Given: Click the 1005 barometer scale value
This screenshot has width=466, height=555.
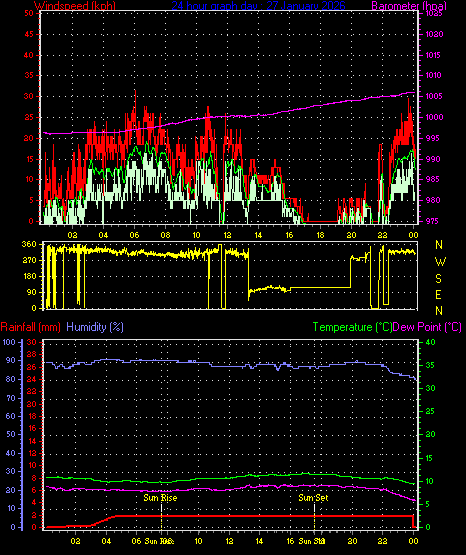Looking at the screenshot, I should [x=433, y=96].
